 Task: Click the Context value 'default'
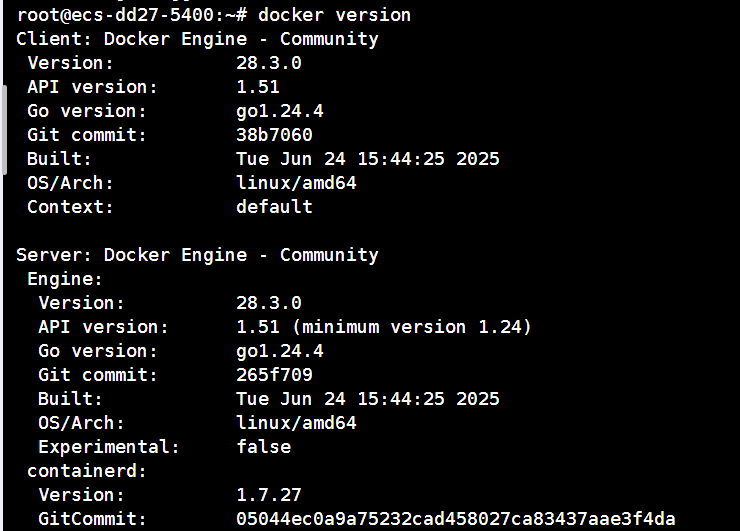[x=274, y=207]
